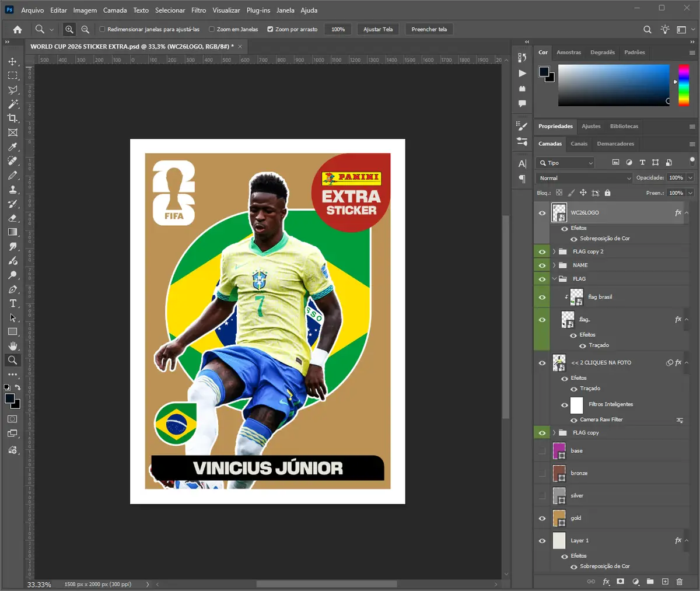
Task: Open the Bibliotecas tab
Action: tap(624, 127)
